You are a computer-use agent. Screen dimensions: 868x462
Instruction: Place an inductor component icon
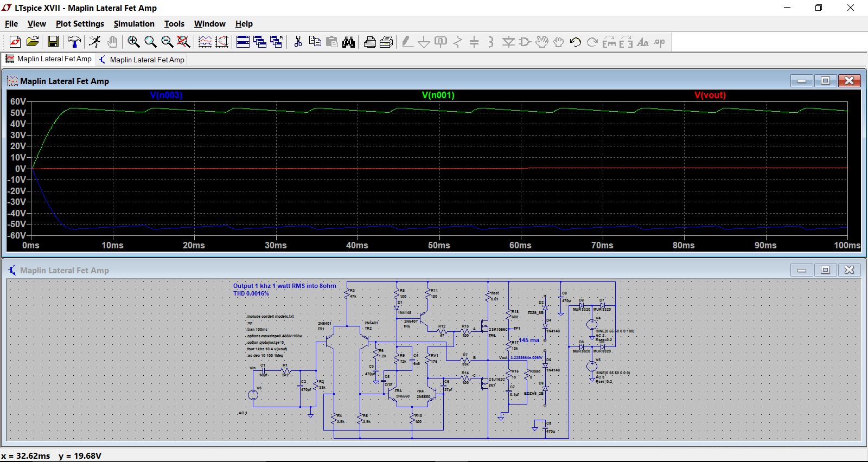click(x=491, y=42)
